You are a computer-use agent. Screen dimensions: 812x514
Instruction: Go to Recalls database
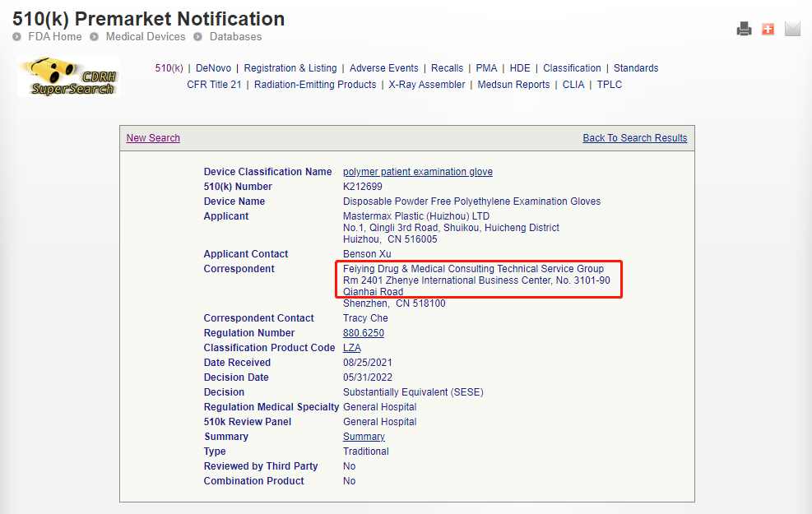point(448,68)
